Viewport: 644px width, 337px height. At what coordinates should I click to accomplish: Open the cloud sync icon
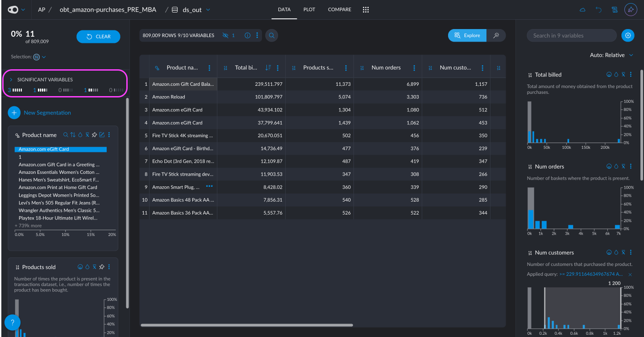click(x=582, y=9)
